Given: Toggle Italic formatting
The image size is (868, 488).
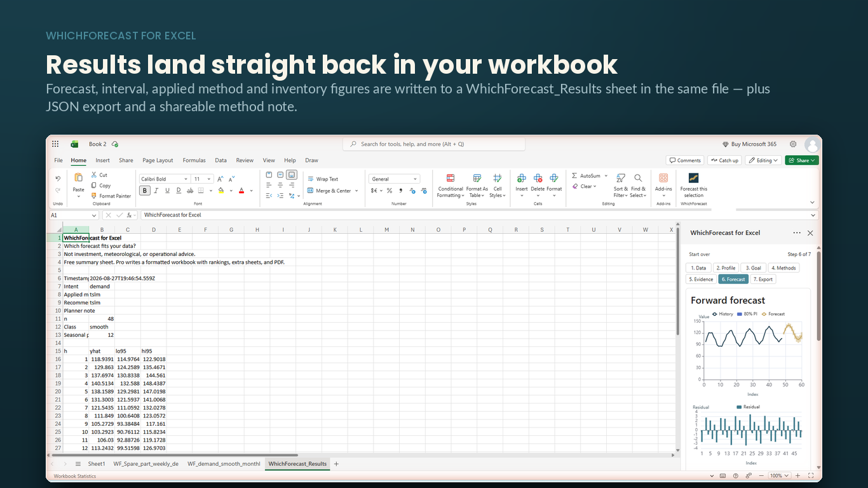Looking at the screenshot, I should (x=156, y=190).
